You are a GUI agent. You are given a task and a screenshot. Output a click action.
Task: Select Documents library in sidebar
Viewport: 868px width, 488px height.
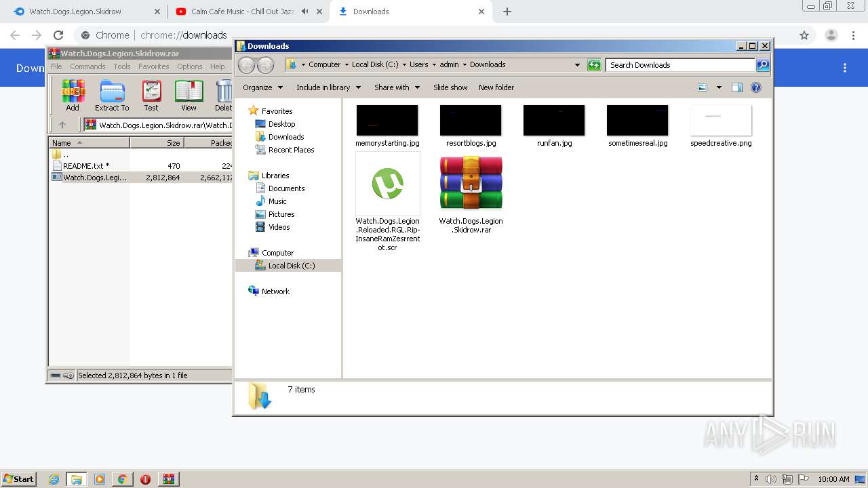(286, 188)
